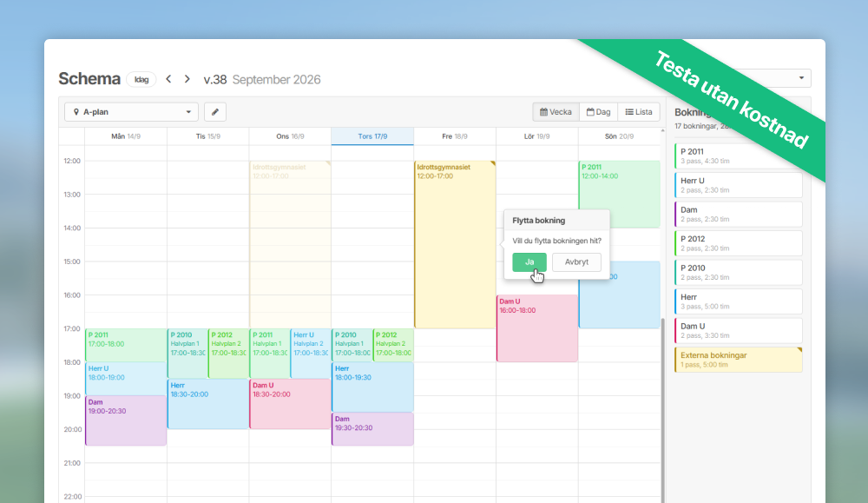Select the Tors 17/9 column header
This screenshot has height=503, width=868.
pos(372,136)
